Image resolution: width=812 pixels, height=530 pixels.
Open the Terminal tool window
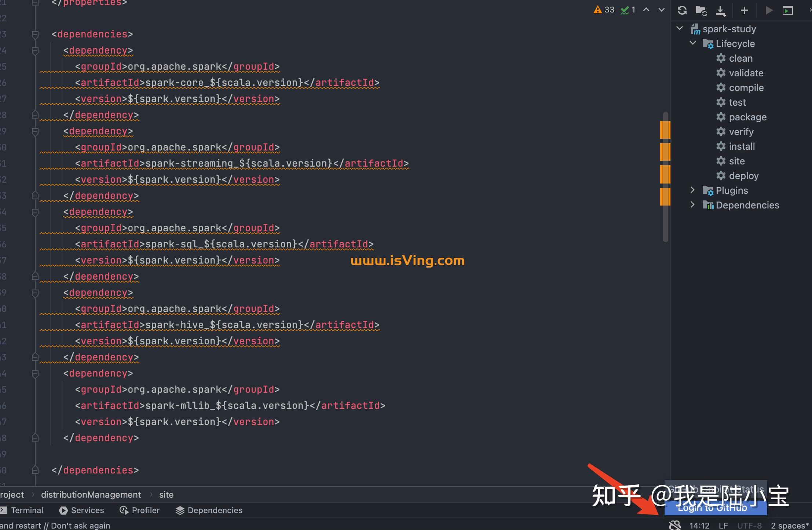[27, 510]
